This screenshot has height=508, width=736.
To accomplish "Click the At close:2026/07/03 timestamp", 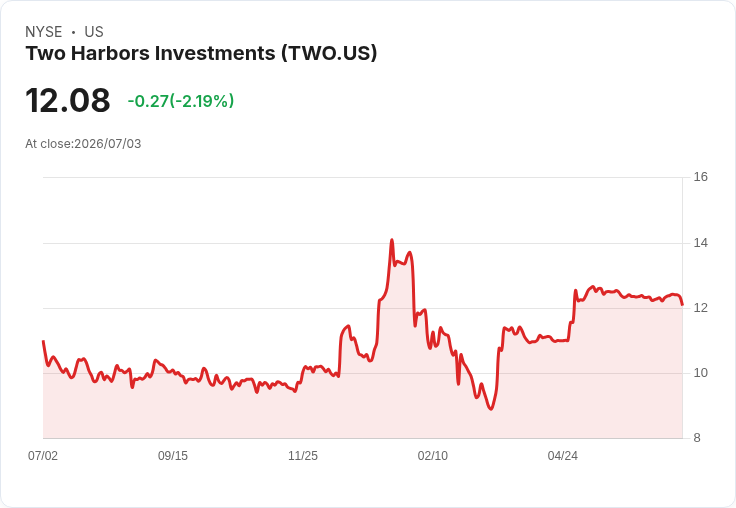I will (x=83, y=144).
